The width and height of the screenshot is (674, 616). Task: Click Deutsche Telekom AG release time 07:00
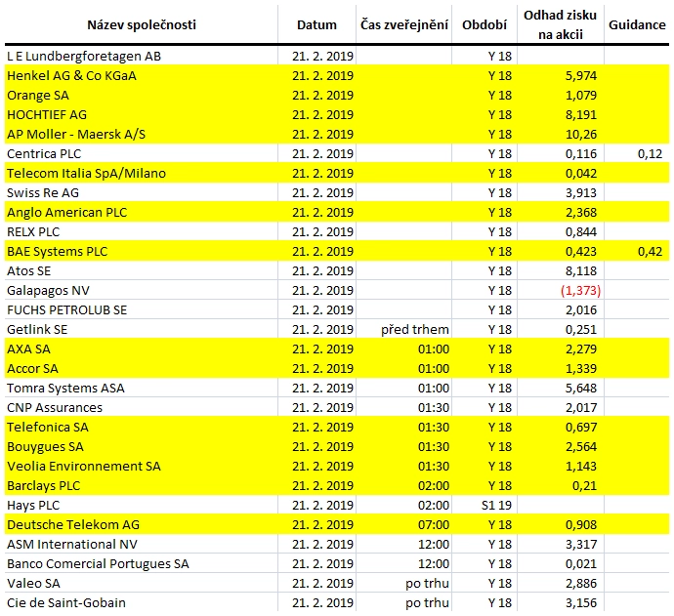(434, 524)
